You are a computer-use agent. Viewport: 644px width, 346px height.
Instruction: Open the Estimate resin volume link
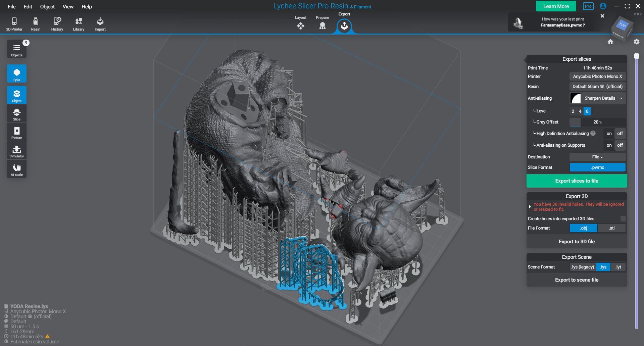coord(35,342)
